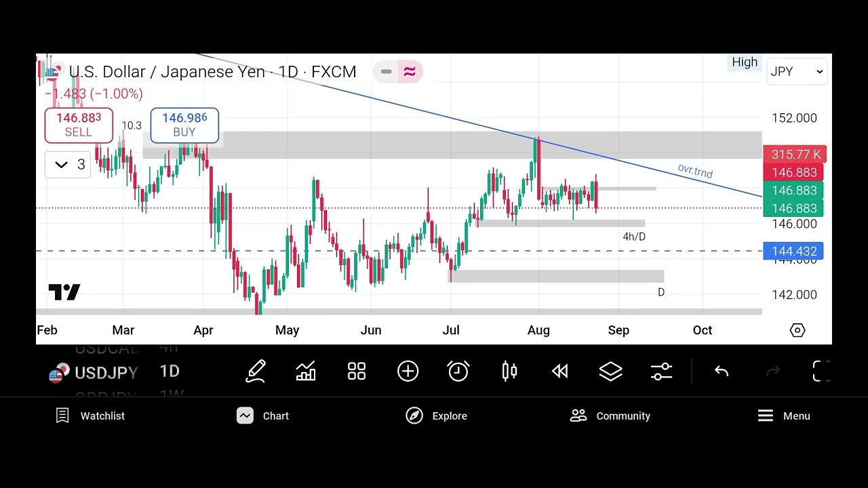Open the Community tab

(610, 416)
